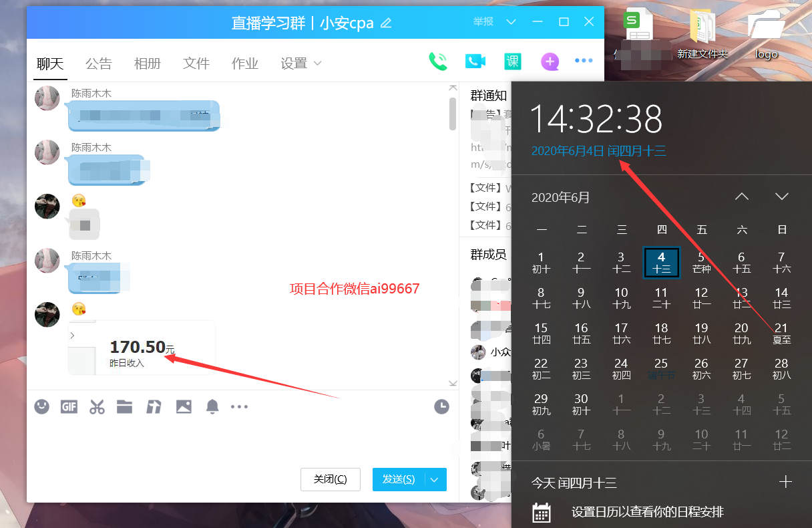Click calendar setup icon beside 设置日历
Image resolution: width=812 pixels, height=528 pixels.
(x=542, y=513)
